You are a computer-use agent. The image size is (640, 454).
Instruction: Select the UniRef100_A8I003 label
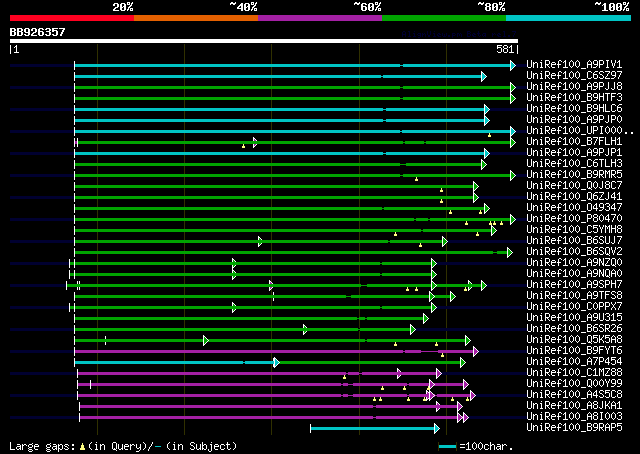[x=574, y=417]
